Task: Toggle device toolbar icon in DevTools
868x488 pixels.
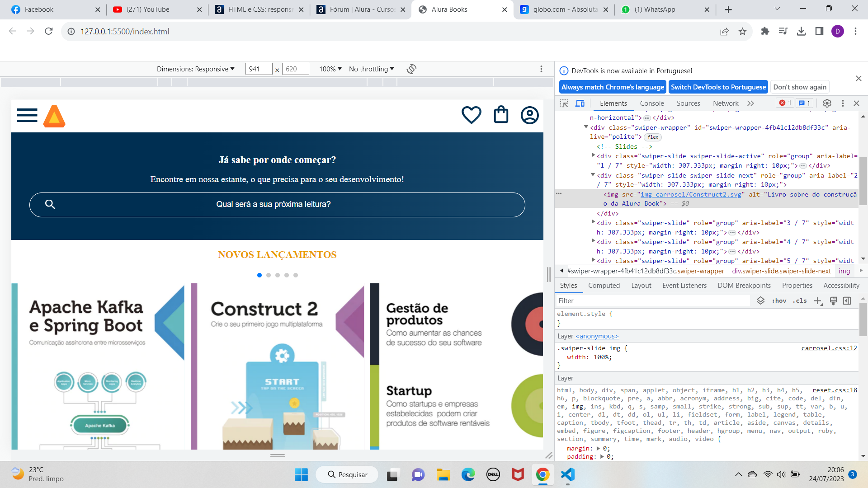Action: point(580,103)
